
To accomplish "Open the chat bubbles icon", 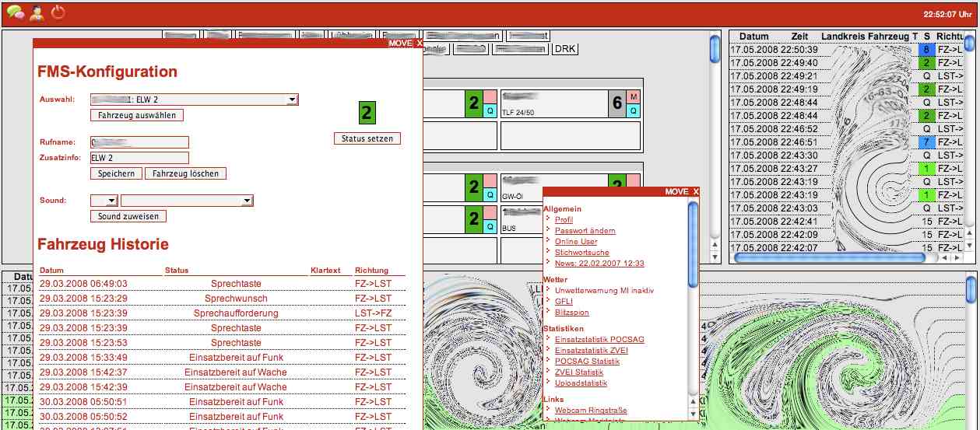I will (15, 12).
